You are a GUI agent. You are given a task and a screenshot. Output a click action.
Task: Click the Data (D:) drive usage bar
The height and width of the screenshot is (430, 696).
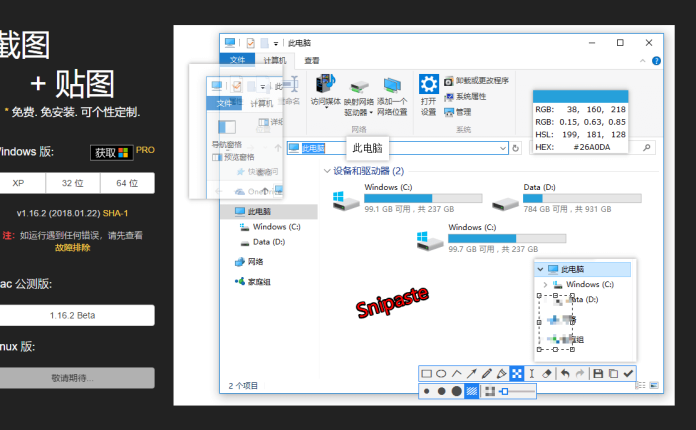(x=582, y=198)
